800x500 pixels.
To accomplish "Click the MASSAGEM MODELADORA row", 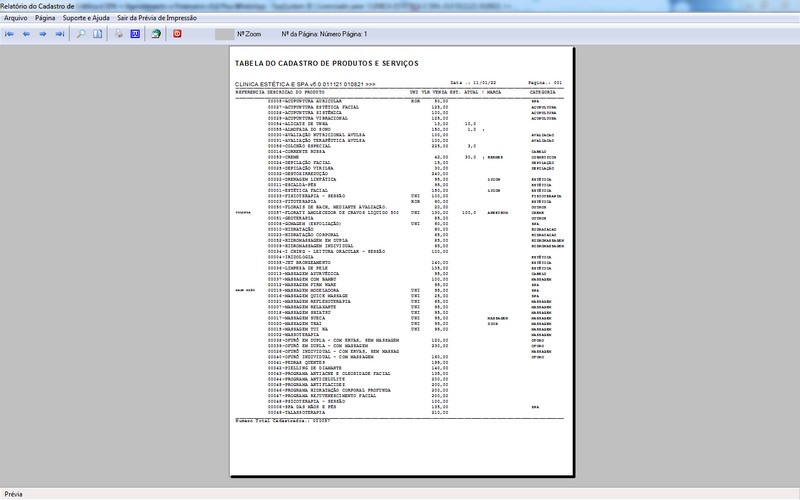I will pos(399,290).
